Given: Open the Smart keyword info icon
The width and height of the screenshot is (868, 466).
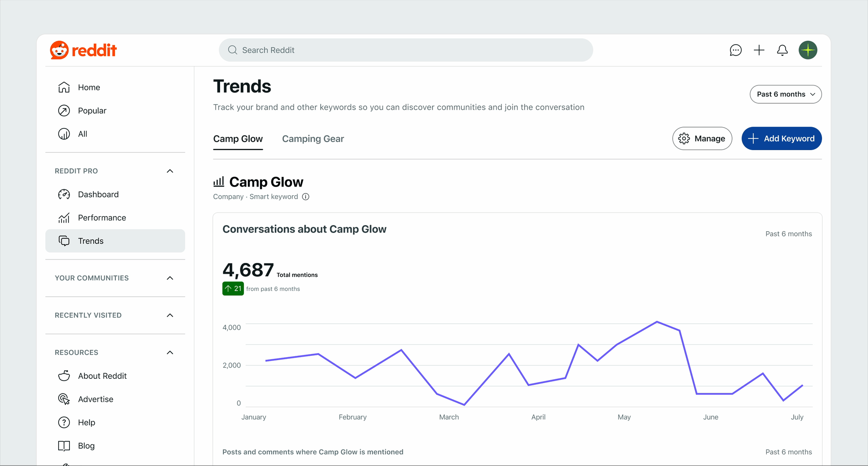Looking at the screenshot, I should [306, 197].
